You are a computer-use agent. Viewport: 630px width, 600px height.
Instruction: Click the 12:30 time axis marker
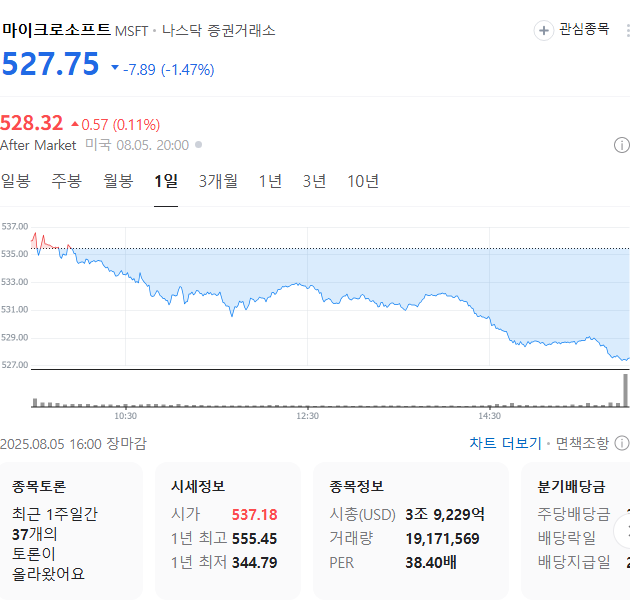[308, 416]
